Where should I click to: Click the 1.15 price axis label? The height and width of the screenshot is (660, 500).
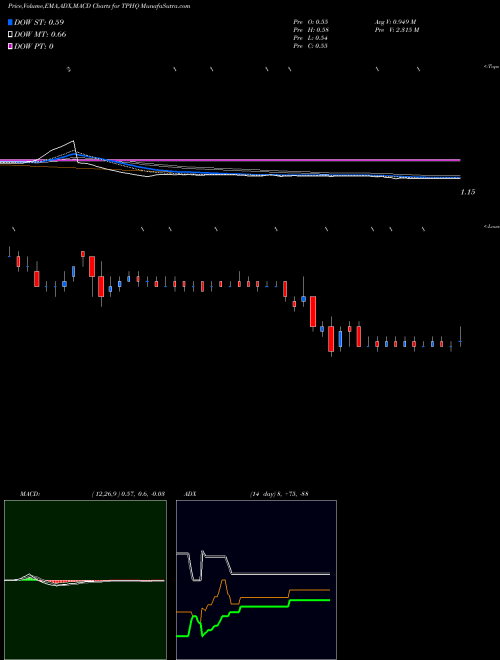click(x=468, y=192)
